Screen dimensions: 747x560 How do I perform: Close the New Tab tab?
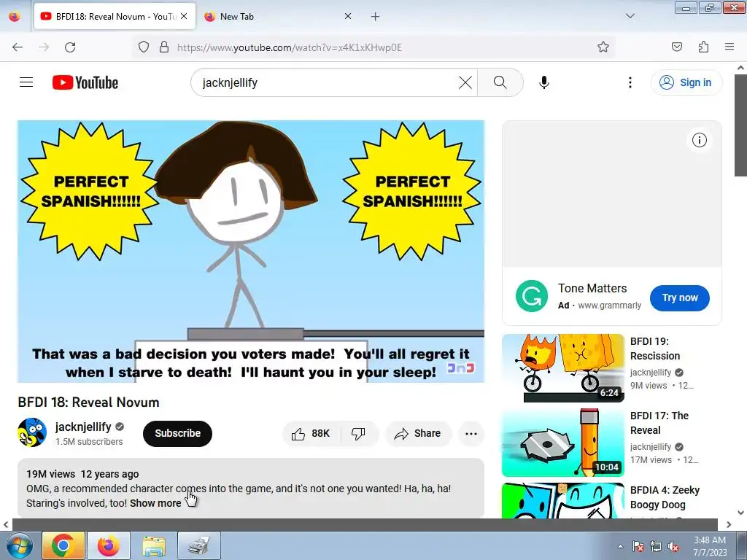pyautogui.click(x=348, y=16)
